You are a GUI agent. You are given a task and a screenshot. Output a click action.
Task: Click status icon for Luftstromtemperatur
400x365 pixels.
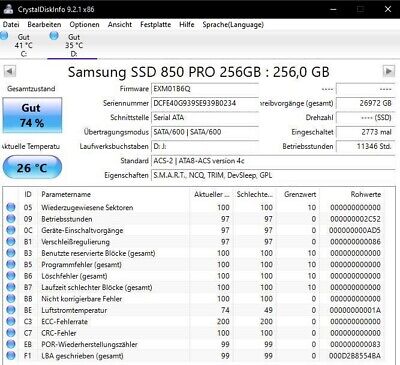pyautogui.click(x=11, y=310)
